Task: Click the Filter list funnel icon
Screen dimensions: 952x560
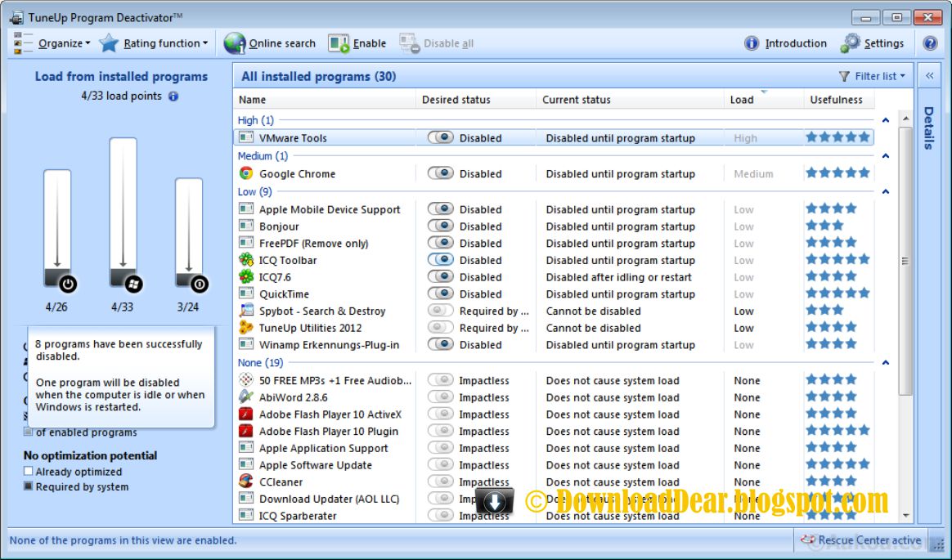Action: (844, 76)
